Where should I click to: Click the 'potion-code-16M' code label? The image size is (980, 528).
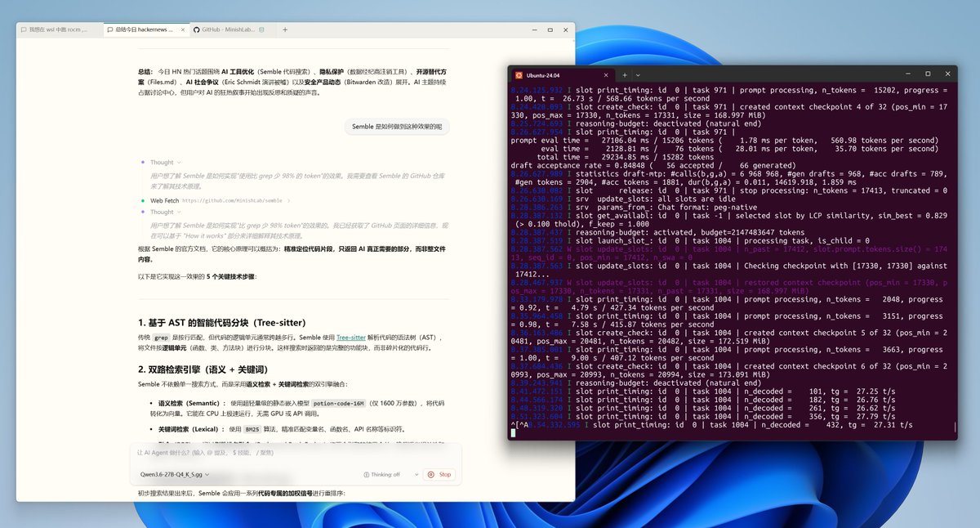[x=340, y=403]
